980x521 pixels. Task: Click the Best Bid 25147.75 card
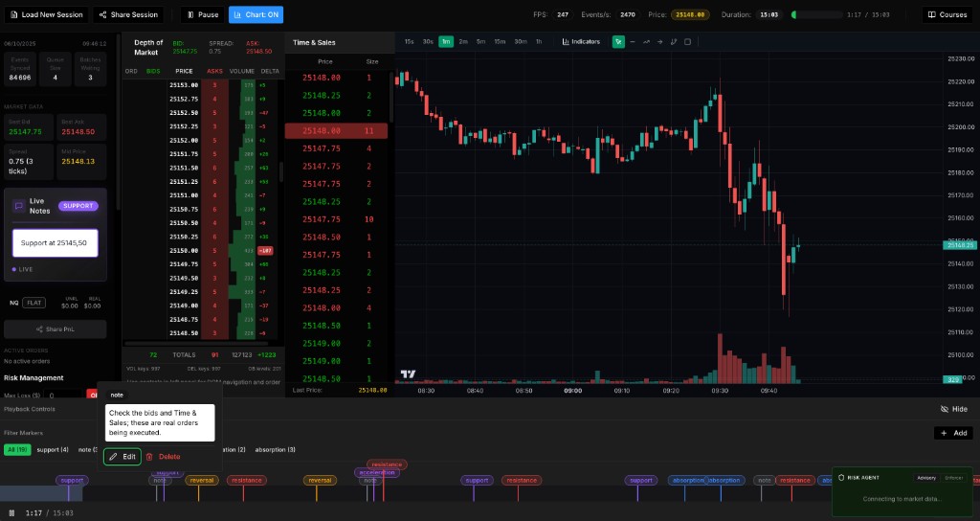(x=28, y=127)
